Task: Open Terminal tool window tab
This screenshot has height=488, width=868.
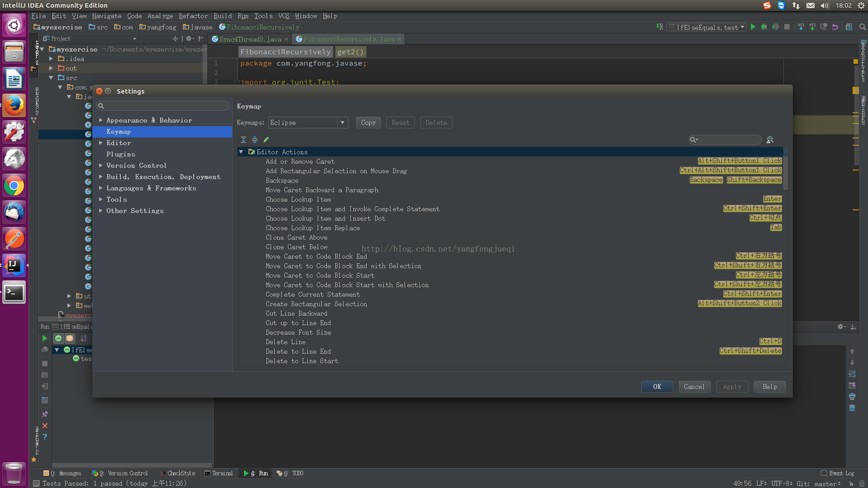Action: 219,473
